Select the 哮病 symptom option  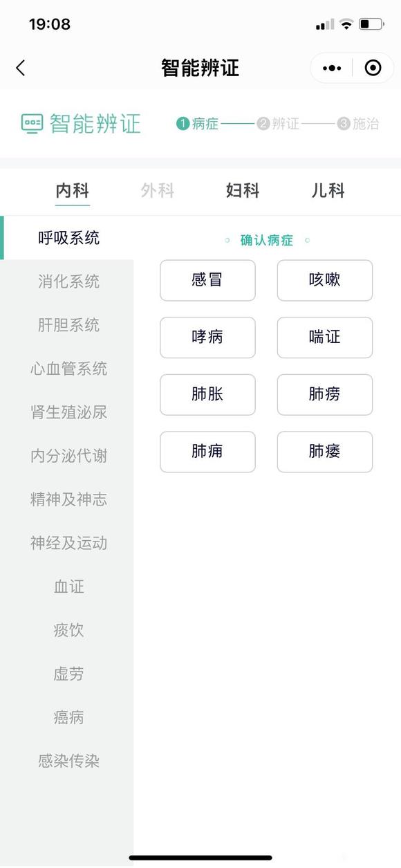[x=207, y=338]
